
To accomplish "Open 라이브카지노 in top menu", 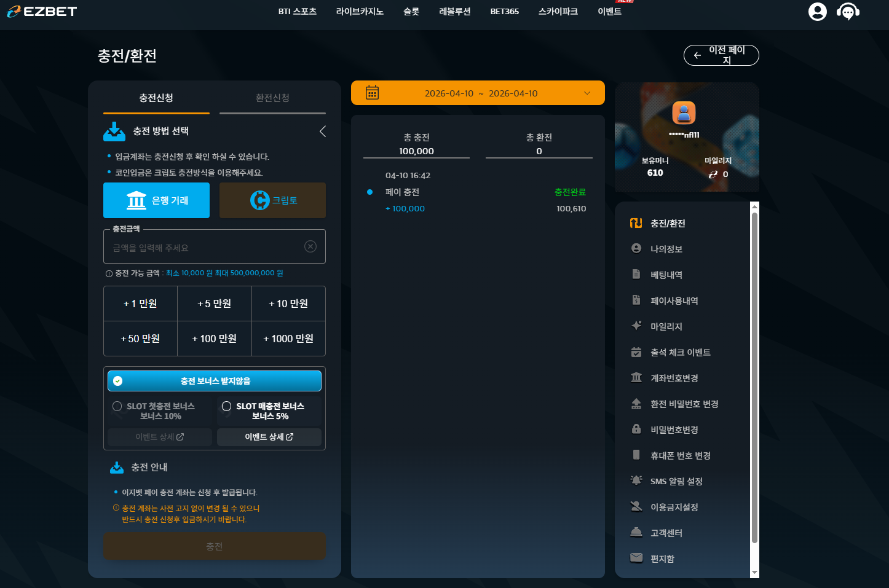I will tap(360, 11).
